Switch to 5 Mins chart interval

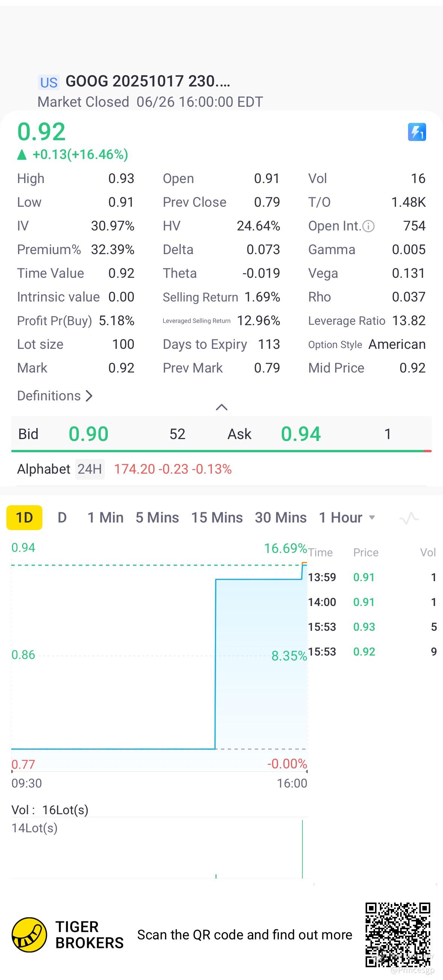click(157, 518)
